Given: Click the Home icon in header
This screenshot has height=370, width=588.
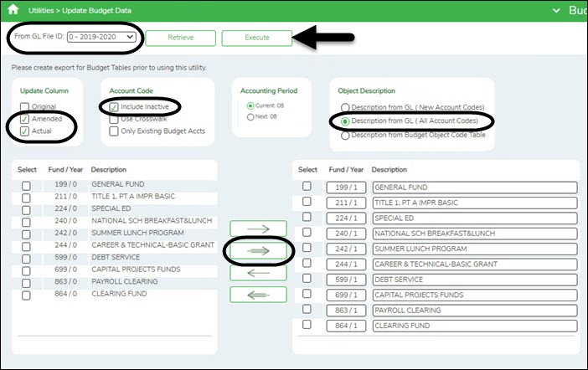Looking at the screenshot, I should pyautogui.click(x=13, y=10).
